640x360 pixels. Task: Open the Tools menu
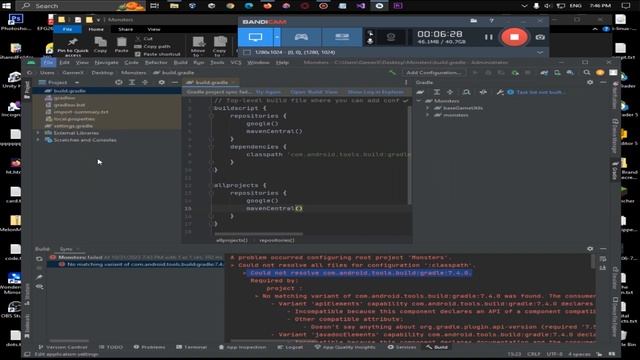coord(217,62)
